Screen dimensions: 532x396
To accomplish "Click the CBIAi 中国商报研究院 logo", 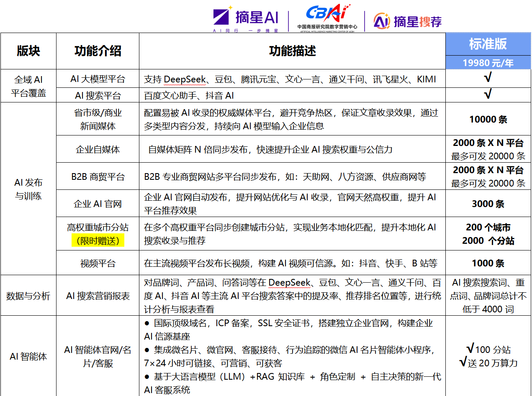I will pos(327,18).
